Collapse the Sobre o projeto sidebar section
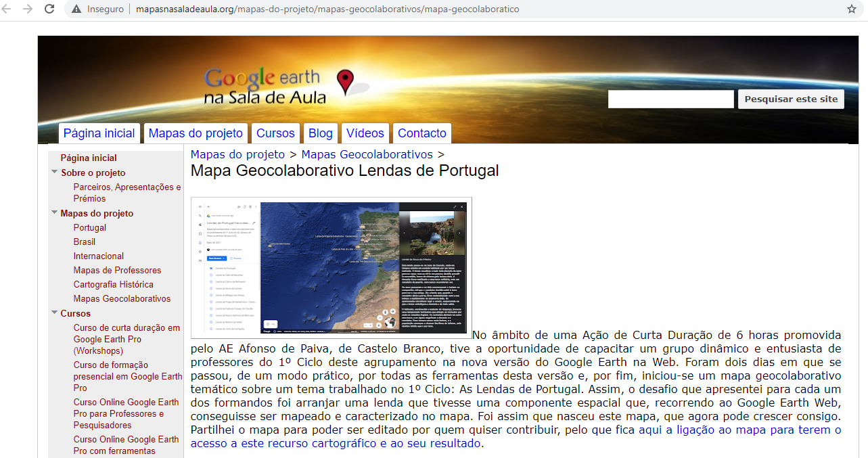The height and width of the screenshot is (458, 868). 54,172
